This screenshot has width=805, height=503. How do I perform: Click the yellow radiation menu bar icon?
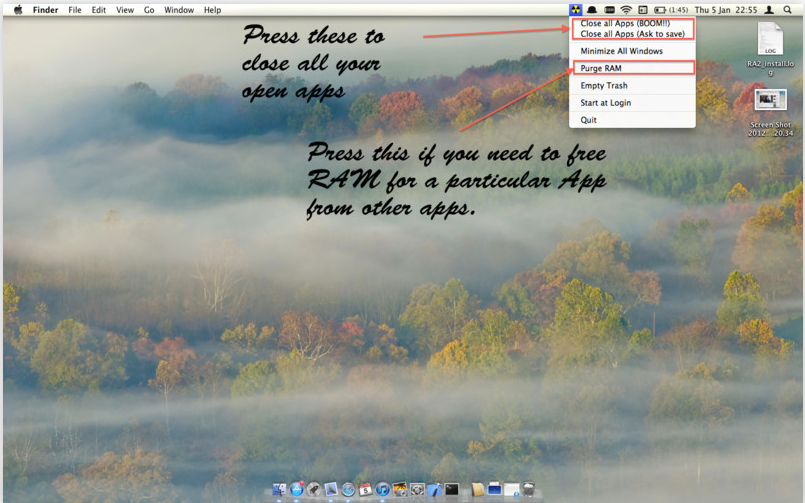pyautogui.click(x=576, y=9)
